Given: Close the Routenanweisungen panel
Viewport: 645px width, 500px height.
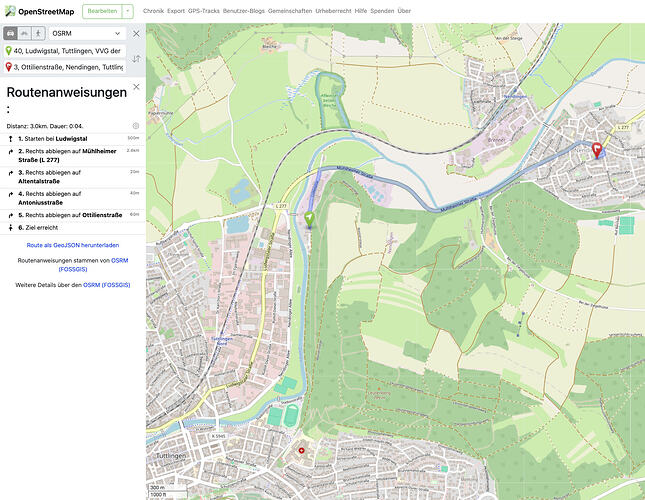Looking at the screenshot, I should 136,87.
